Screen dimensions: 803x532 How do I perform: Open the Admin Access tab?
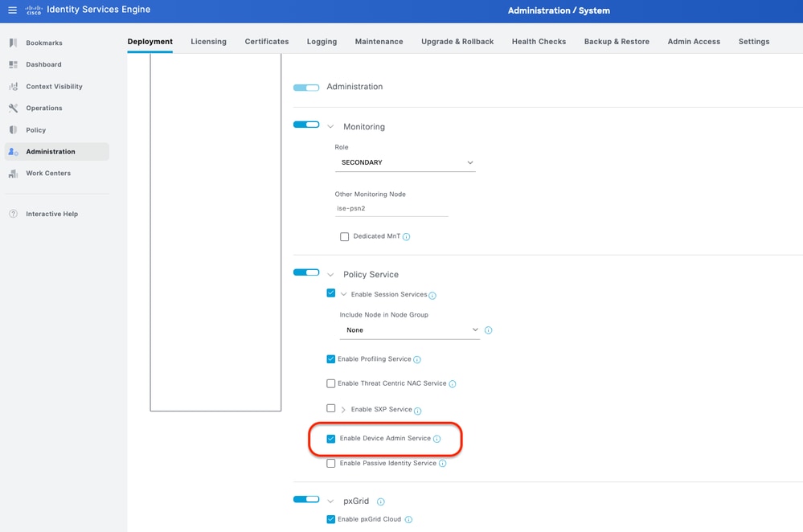point(694,42)
